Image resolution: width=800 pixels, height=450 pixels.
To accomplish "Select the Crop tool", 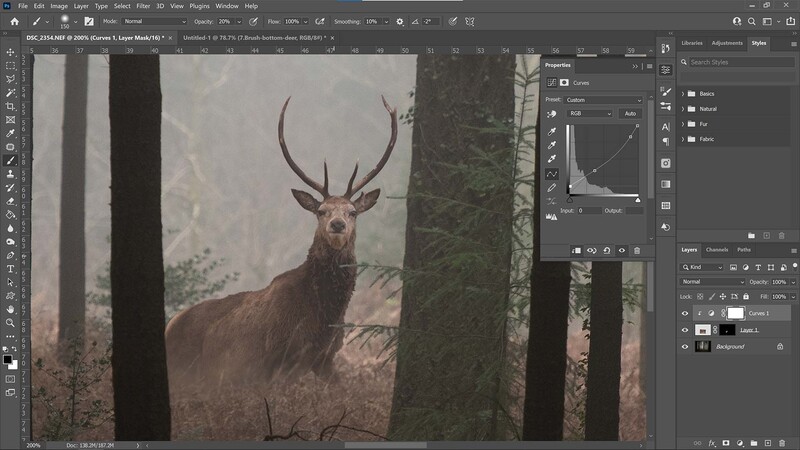I will point(10,106).
